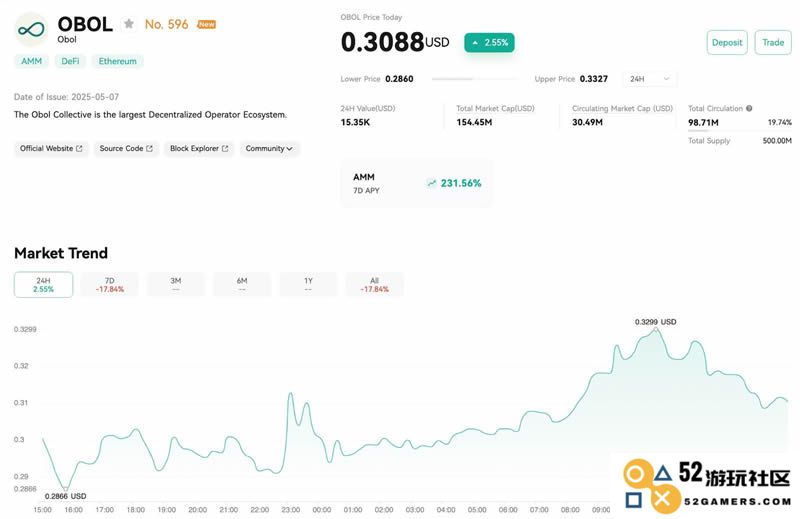The width and height of the screenshot is (800, 519).
Task: Click the 00:00 time label on chart axis
Action: 322,510
